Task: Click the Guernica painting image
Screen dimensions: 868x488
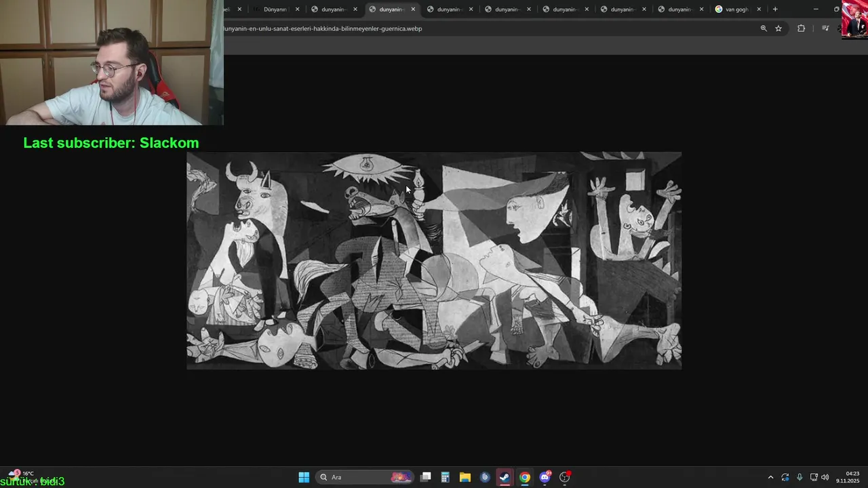Action: 434,260
